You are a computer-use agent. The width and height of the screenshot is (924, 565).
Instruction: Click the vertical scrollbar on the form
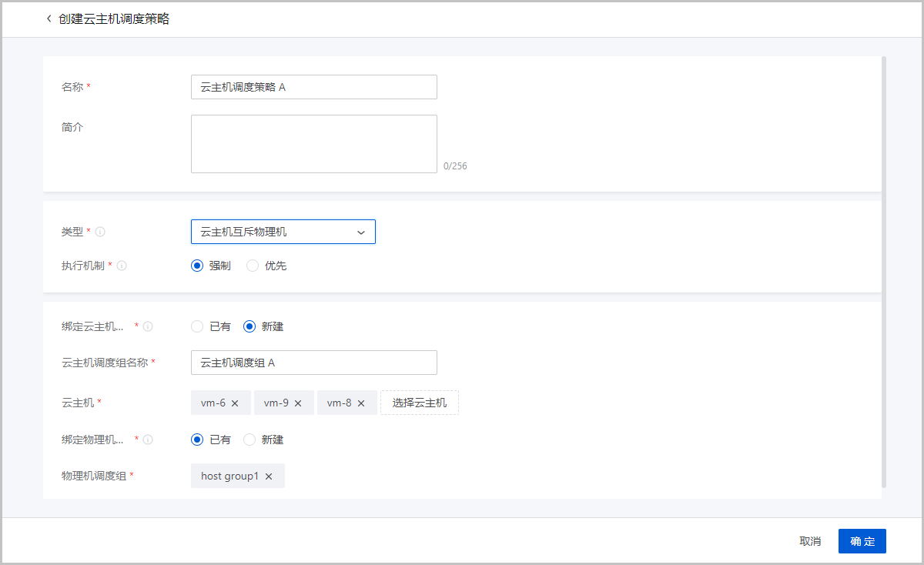[884, 269]
